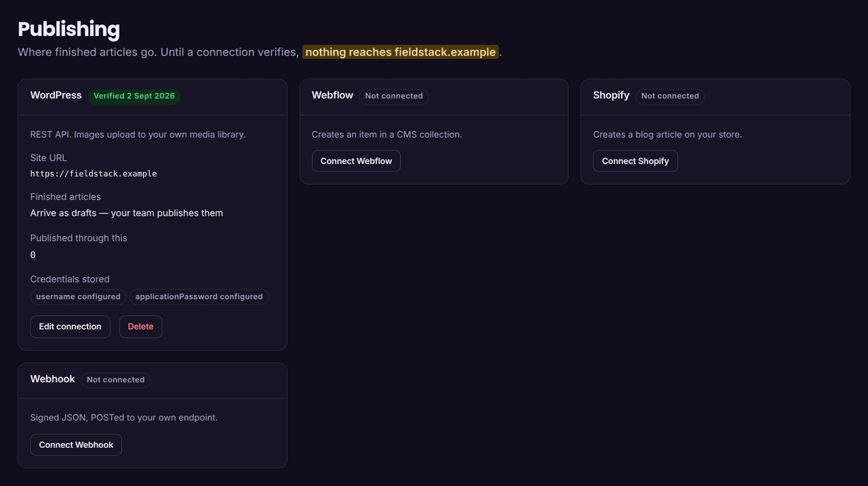The height and width of the screenshot is (486, 868).
Task: Click 'Creates a blog article on your store.'
Action: pos(667,134)
